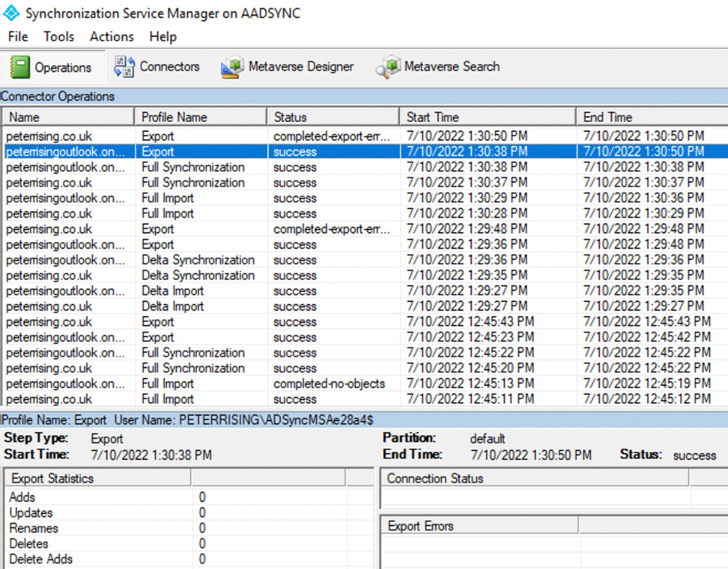Select the Delta Synchronization row started 1:29:35 PM
Screen dimensions: 728x569
point(365,275)
